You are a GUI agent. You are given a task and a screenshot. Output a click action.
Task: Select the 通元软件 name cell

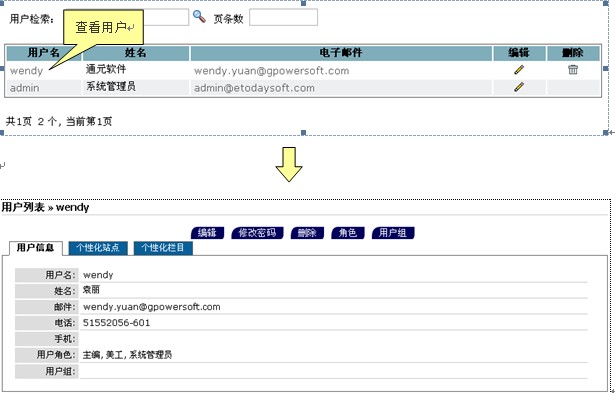coord(106,69)
